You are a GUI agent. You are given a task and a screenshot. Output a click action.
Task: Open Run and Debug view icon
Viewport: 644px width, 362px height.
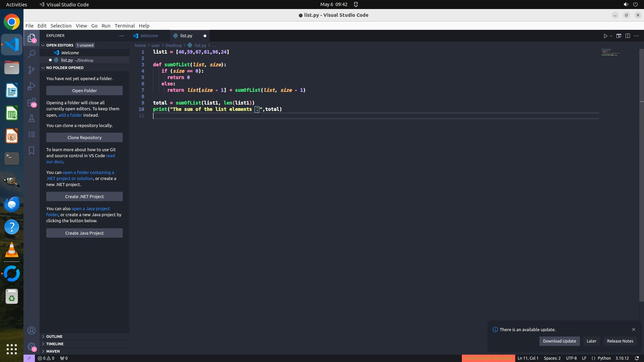32,86
